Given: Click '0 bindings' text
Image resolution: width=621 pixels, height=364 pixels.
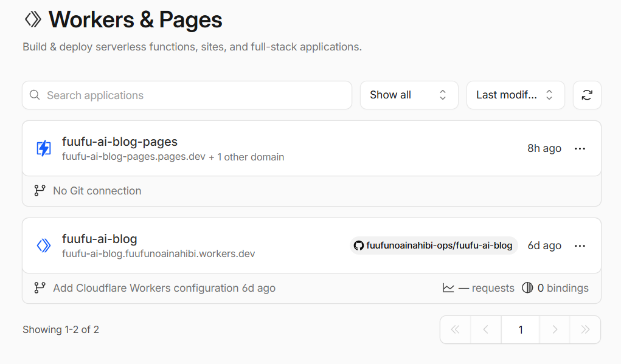Looking at the screenshot, I should (563, 288).
